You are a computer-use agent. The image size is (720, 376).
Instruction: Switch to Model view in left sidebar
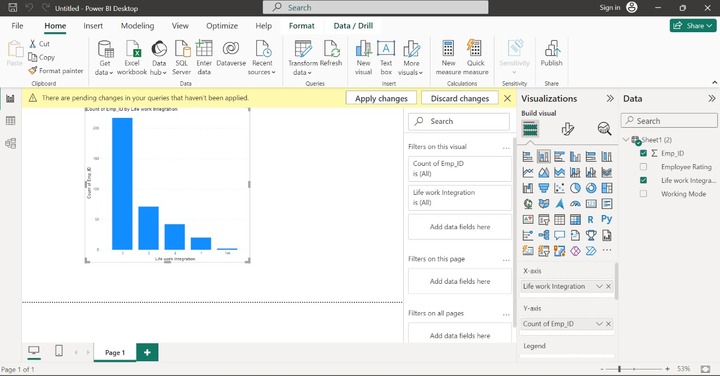(10, 143)
